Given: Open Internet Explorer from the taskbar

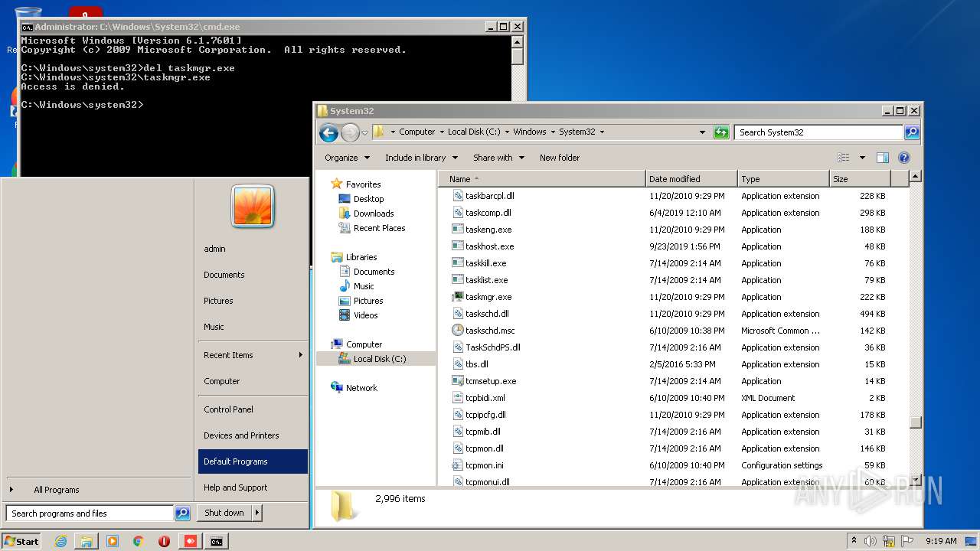Looking at the screenshot, I should coord(60,541).
